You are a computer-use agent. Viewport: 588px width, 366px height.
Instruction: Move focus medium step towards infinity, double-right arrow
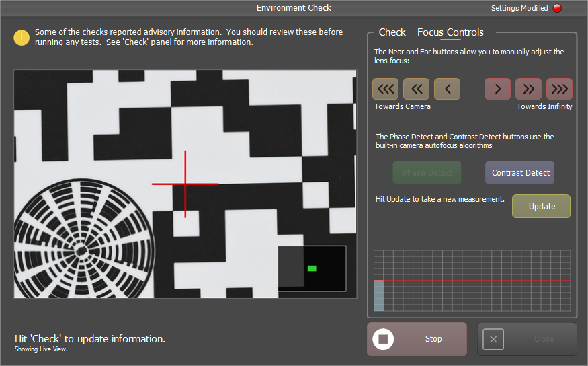(x=528, y=89)
